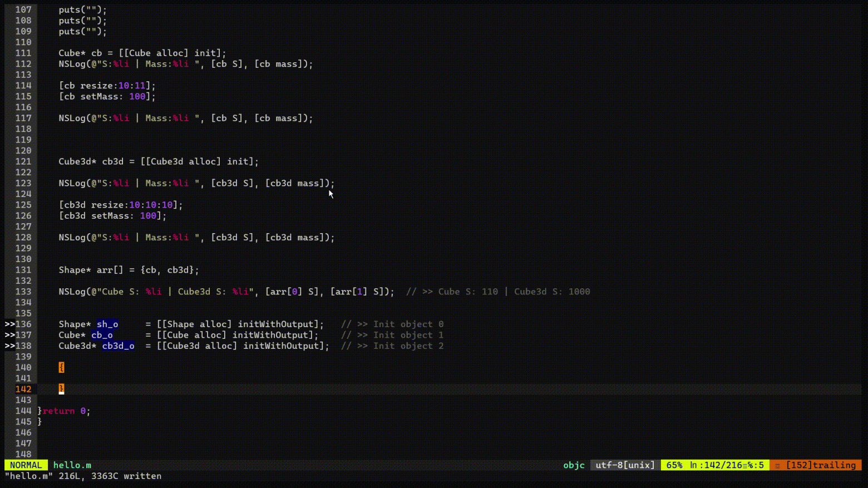Viewport: 868px width, 488px height.
Task: Click the "return" keyword on line 144
Action: (58, 411)
